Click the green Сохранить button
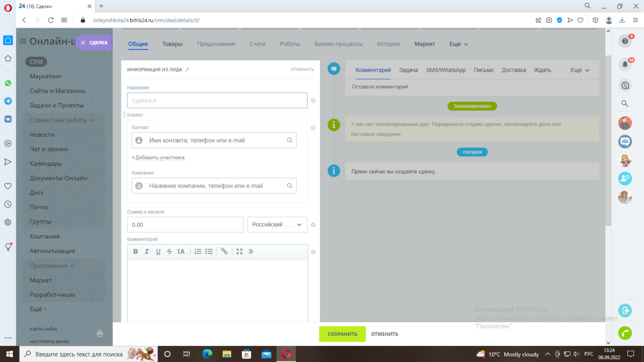Viewport: 644px width, 362px height. tap(342, 334)
